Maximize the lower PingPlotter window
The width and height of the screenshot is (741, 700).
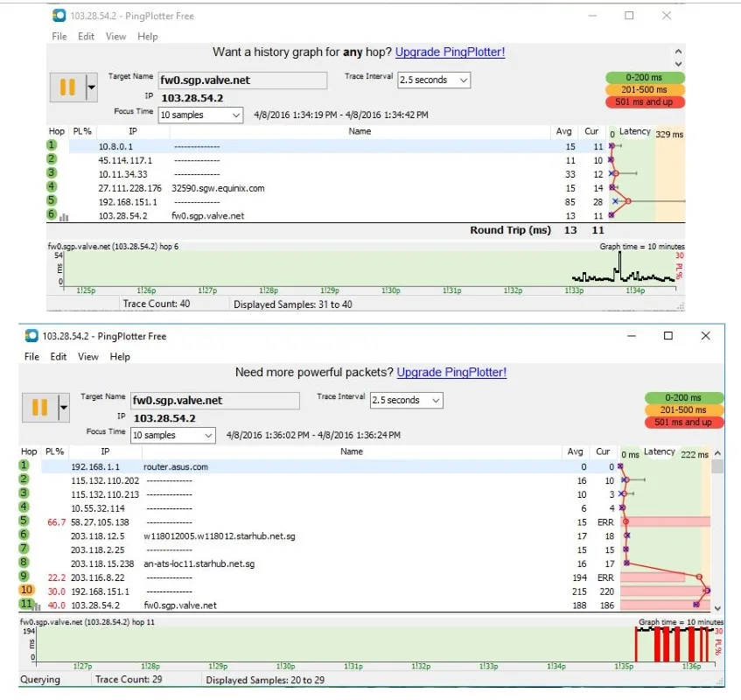click(668, 336)
